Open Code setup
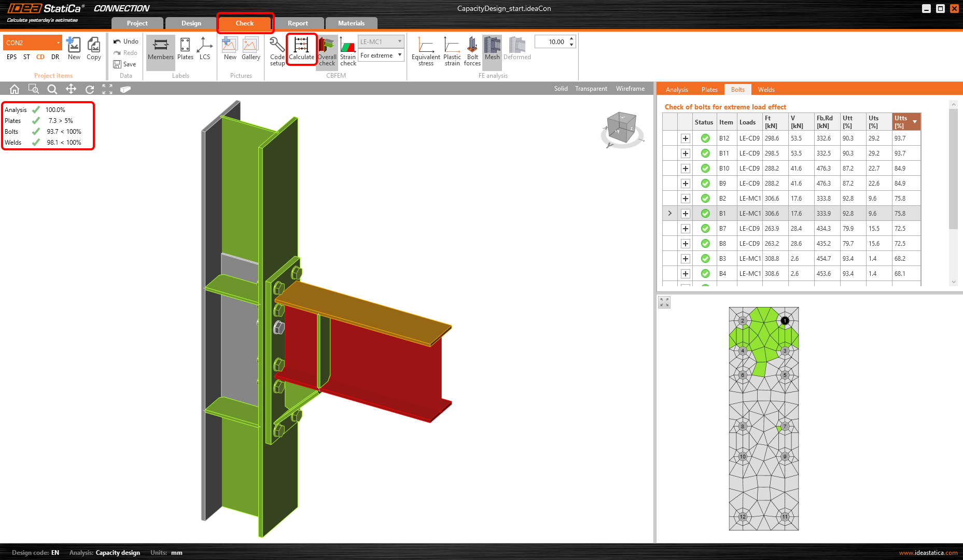The image size is (963, 560). pyautogui.click(x=277, y=51)
